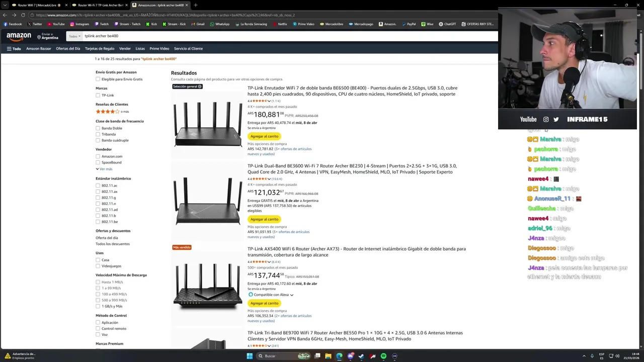Expand Ver más under Vendedor
644x362 pixels.
pyautogui.click(x=104, y=169)
